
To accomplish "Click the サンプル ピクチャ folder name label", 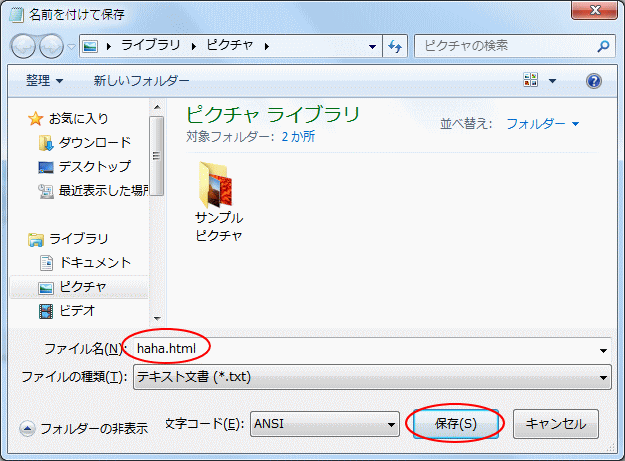I will click(x=219, y=226).
